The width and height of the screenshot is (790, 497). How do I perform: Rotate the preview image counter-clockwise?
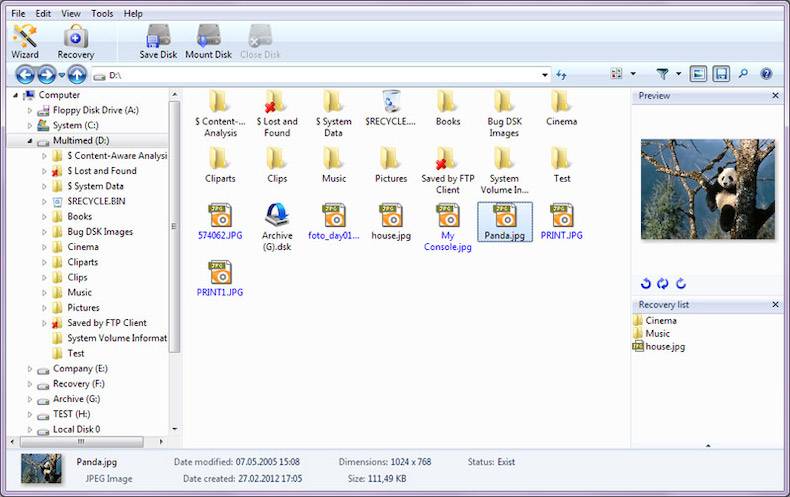click(645, 284)
